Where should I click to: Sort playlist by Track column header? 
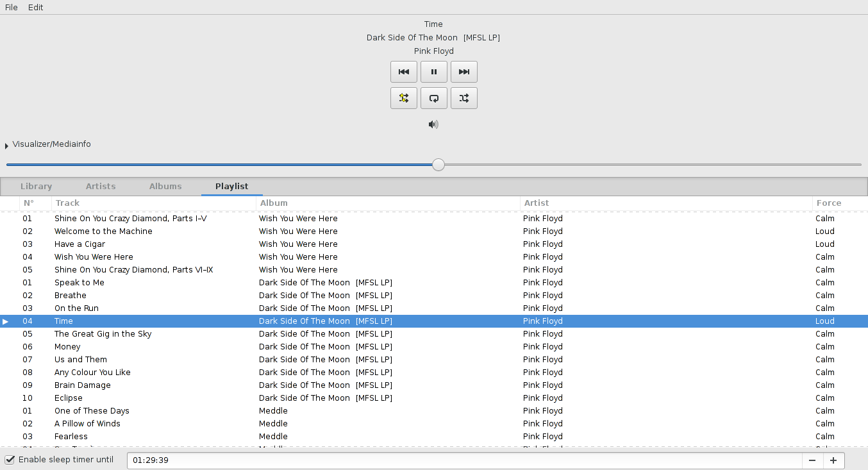pos(154,203)
